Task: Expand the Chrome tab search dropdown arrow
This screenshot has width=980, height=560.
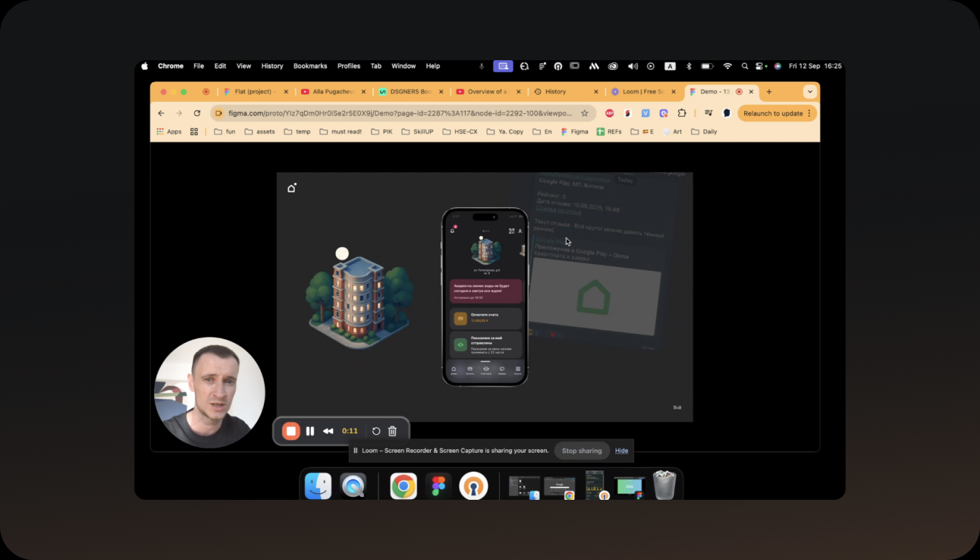Action: [x=810, y=92]
